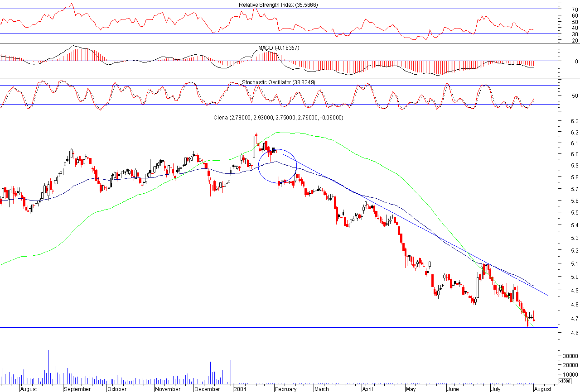Click the 6.2 price axis label

click(x=575, y=133)
